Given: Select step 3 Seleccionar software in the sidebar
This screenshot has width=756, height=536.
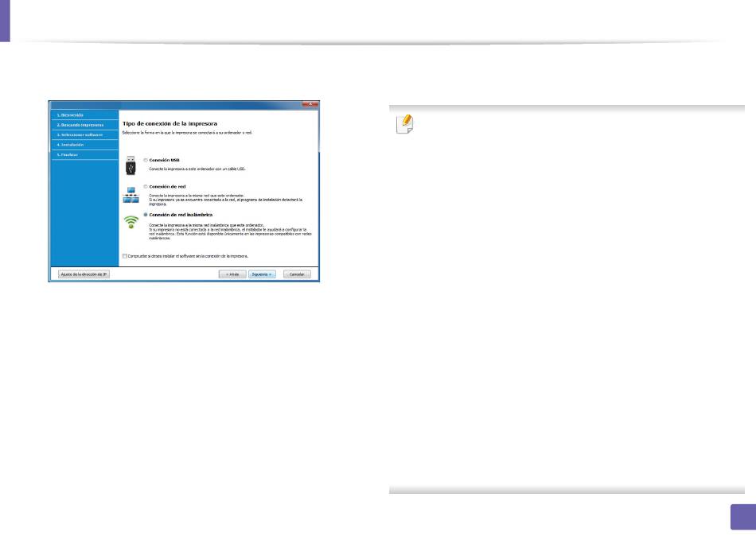Looking at the screenshot, I should (85, 135).
